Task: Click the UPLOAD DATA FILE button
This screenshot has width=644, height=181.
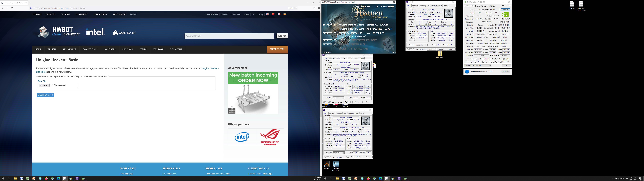Action: [45, 95]
